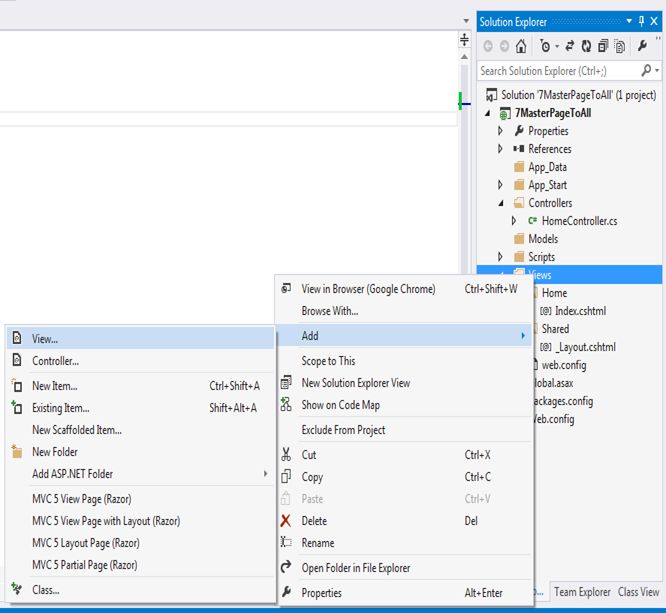666x613 pixels.
Task: Toggle the auto-hide pin on Solution Explorer
Action: pos(641,21)
